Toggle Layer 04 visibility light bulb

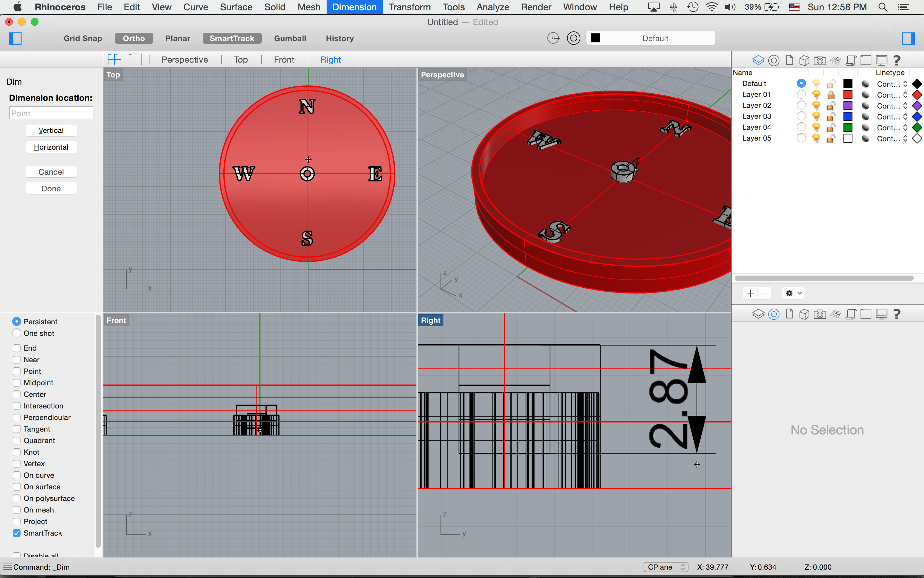click(816, 127)
